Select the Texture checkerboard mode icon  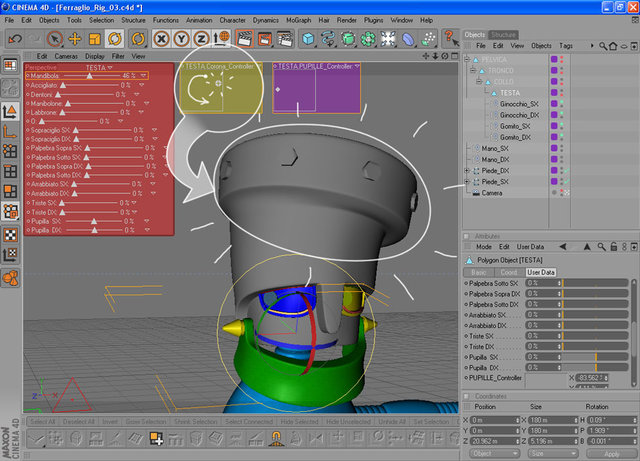(x=10, y=235)
